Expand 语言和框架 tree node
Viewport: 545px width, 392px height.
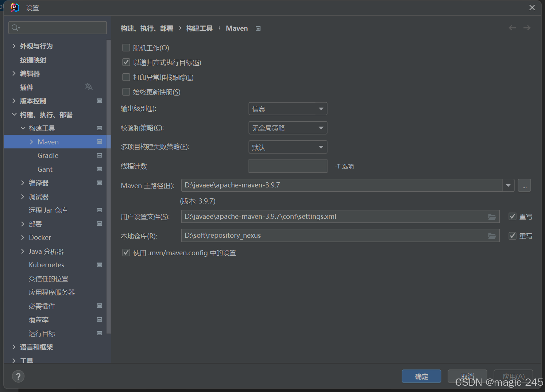(x=14, y=347)
